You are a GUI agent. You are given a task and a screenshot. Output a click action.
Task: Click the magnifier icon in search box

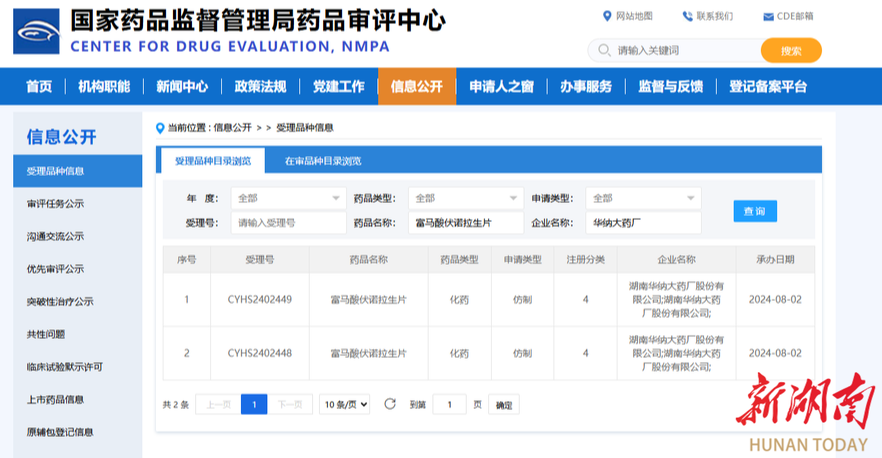(604, 50)
